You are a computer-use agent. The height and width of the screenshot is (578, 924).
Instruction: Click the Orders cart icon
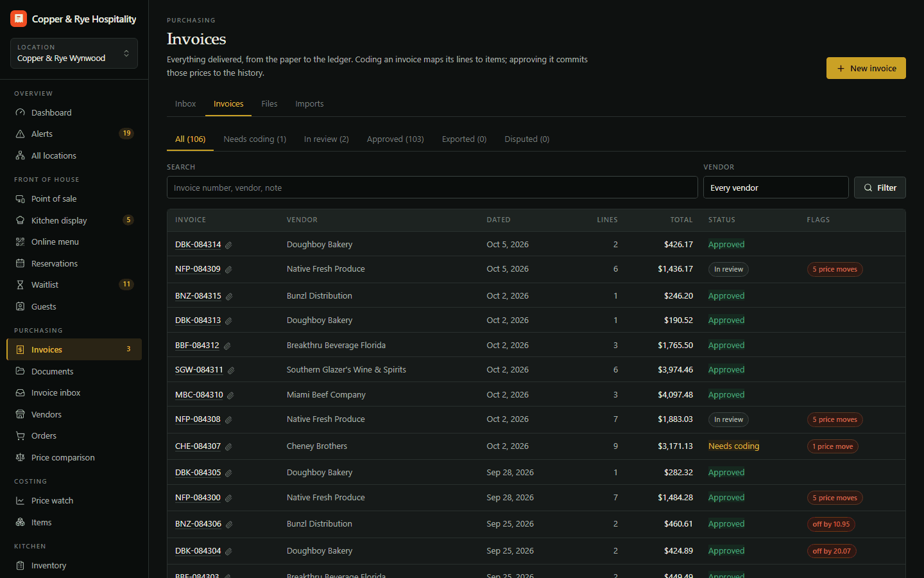[x=20, y=435]
